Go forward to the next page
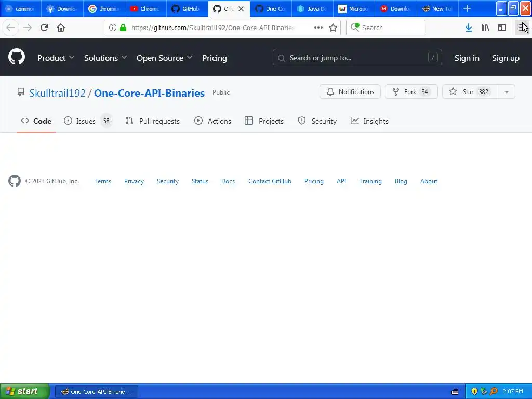The height and width of the screenshot is (399, 532). click(28, 28)
